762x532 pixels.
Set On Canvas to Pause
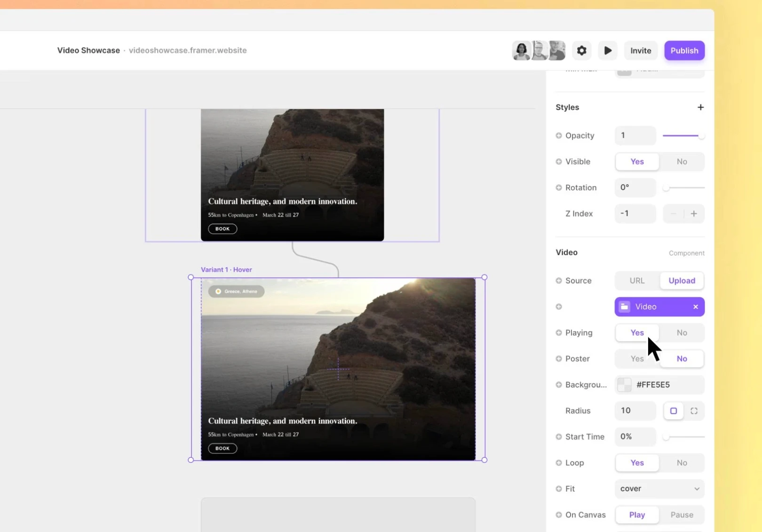(682, 515)
